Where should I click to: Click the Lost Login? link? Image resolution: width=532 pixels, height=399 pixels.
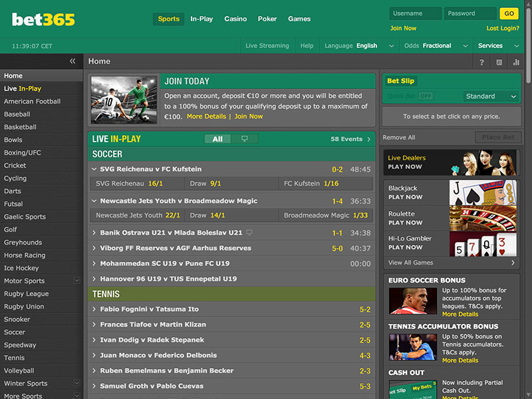click(503, 28)
